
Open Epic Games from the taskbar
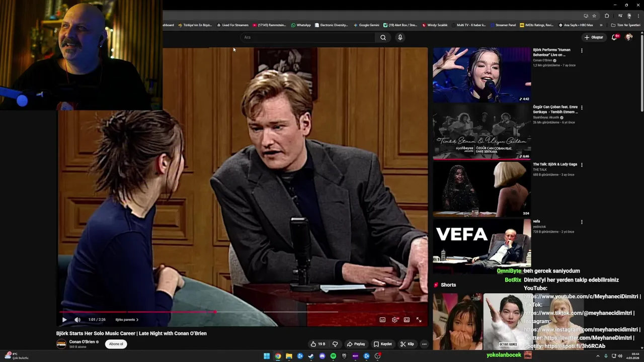pos(344,356)
